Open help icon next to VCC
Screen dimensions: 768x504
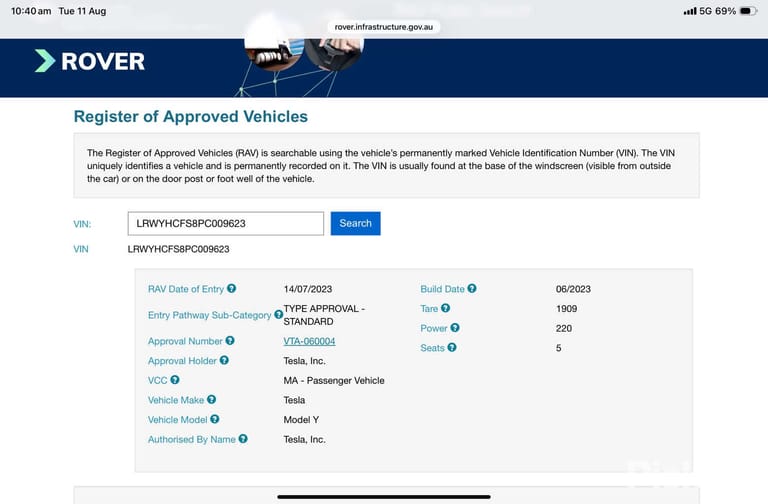[175, 380]
